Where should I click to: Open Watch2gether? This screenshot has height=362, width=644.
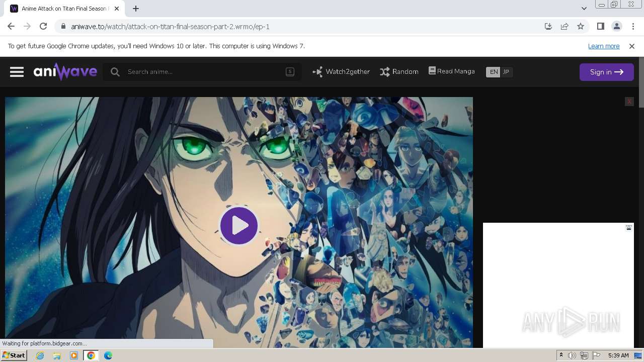tap(341, 72)
